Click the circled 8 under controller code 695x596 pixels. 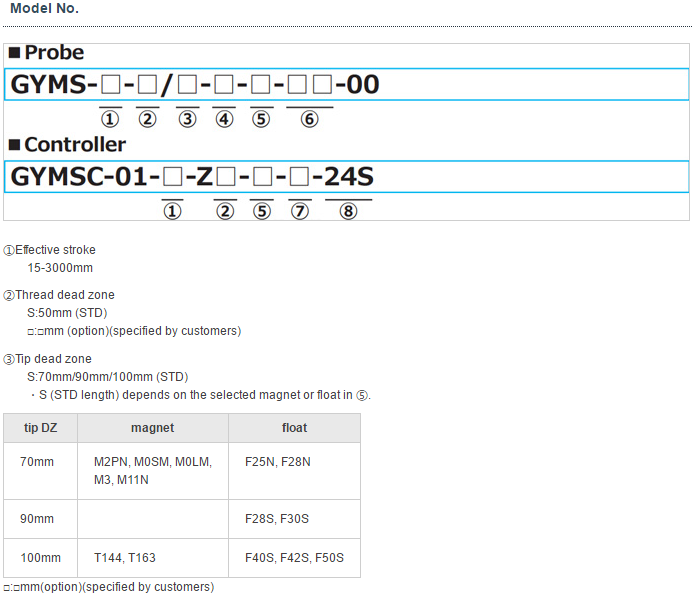pyautogui.click(x=348, y=211)
